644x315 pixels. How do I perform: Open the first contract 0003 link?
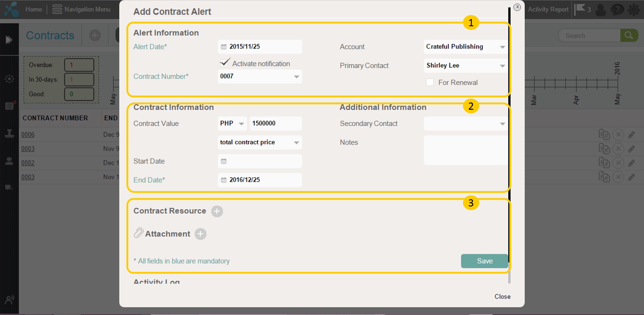(x=28, y=149)
